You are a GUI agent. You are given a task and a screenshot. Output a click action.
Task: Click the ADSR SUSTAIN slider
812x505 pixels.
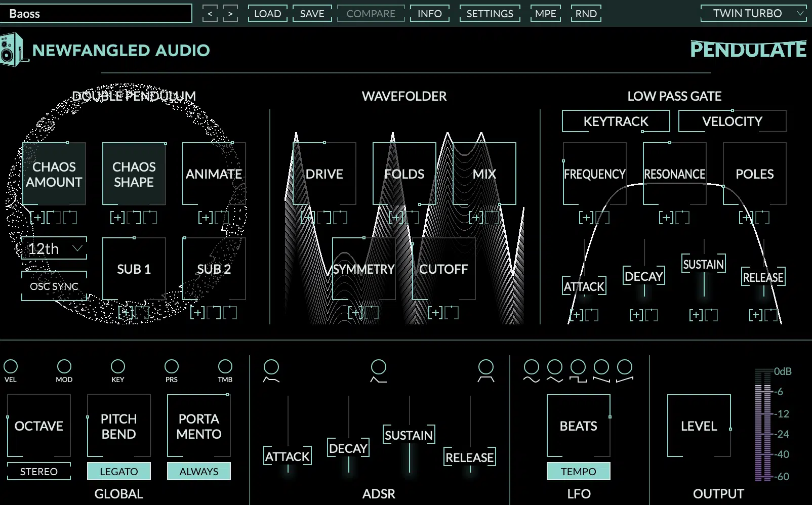coord(409,435)
